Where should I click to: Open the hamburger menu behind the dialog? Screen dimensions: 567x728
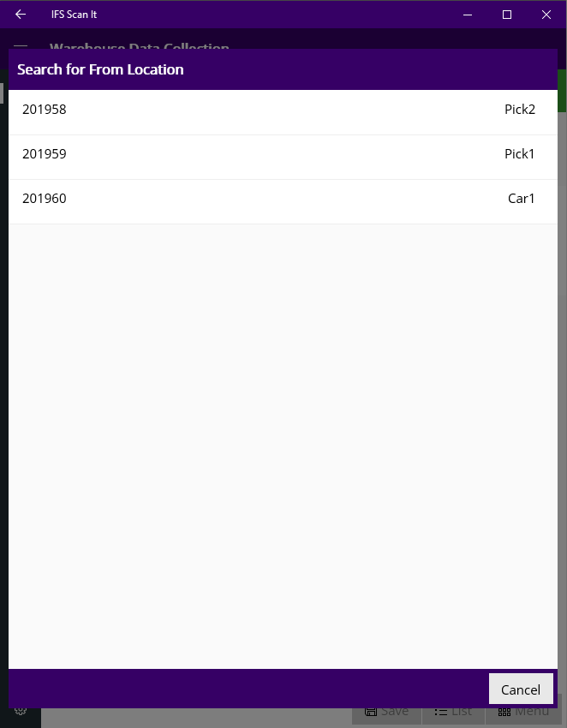(x=21, y=45)
